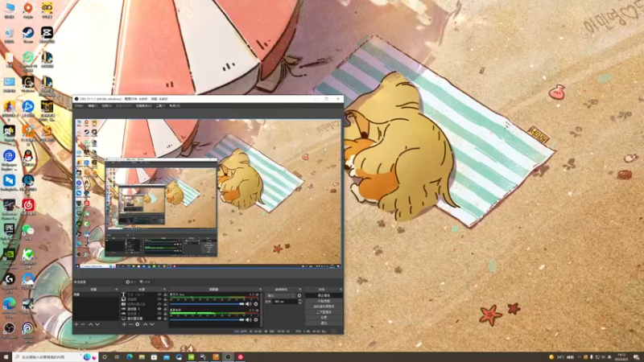Image resolution: width=644 pixels, height=362 pixels.
Task: Open the Windows Start menu
Action: coord(6,357)
